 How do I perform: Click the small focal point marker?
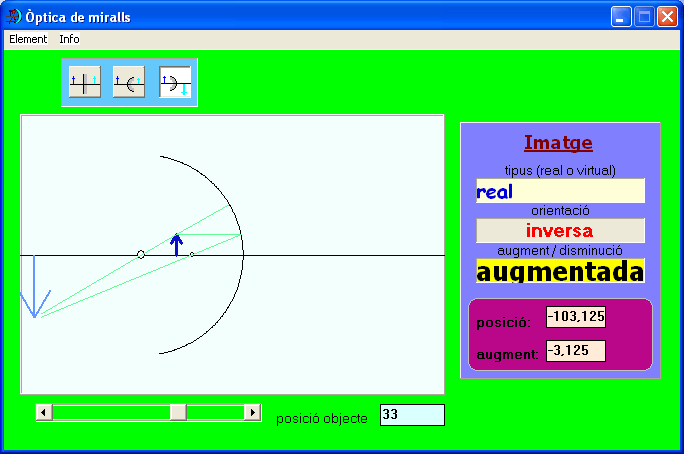click(192, 254)
